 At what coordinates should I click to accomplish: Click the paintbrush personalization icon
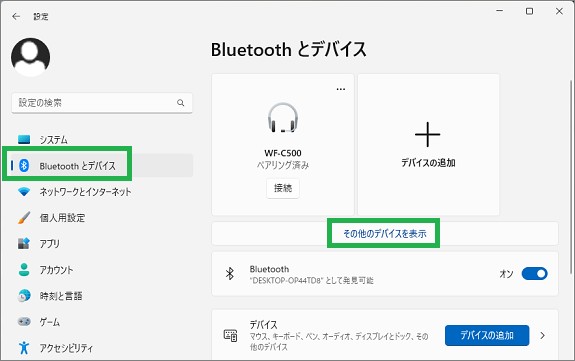coord(24,218)
